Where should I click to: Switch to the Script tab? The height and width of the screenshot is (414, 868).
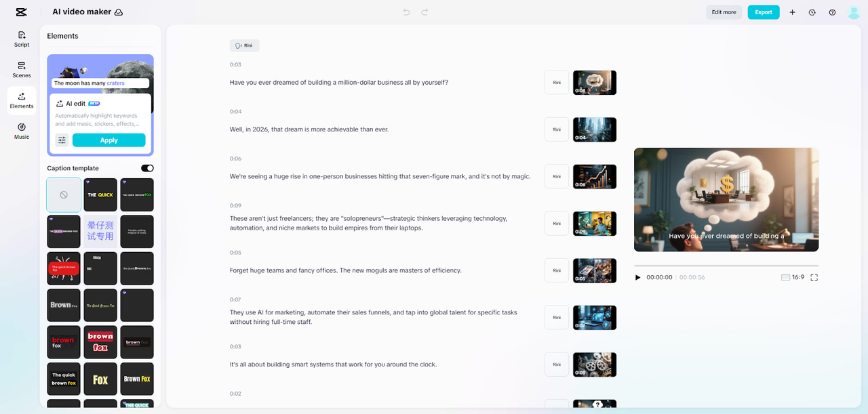tap(22, 39)
